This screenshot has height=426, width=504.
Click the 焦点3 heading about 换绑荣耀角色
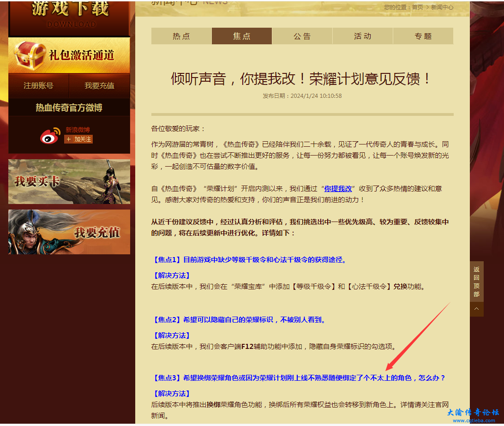click(299, 378)
